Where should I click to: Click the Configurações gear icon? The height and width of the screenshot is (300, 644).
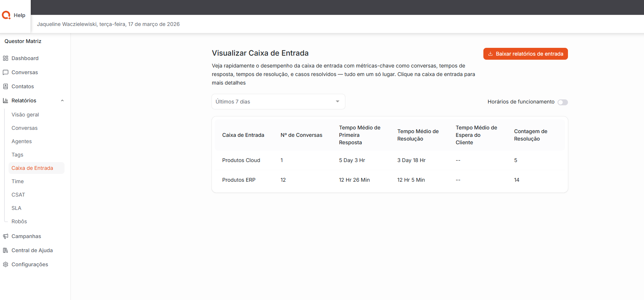[x=6, y=264]
